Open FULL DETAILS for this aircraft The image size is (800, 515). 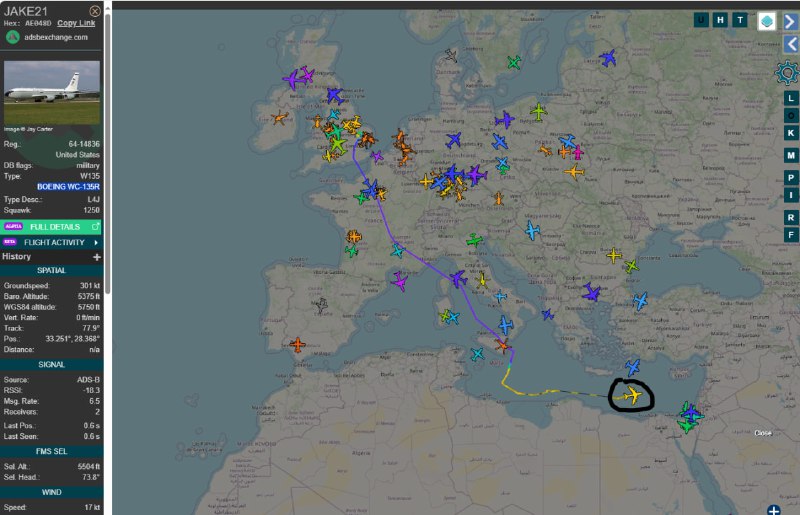52,227
